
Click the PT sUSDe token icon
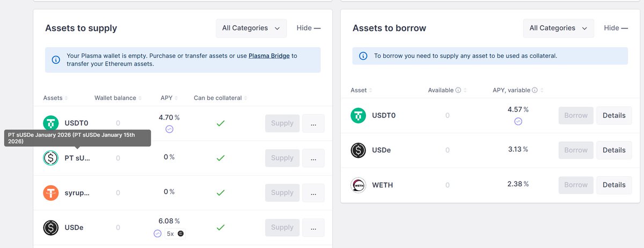[51, 158]
